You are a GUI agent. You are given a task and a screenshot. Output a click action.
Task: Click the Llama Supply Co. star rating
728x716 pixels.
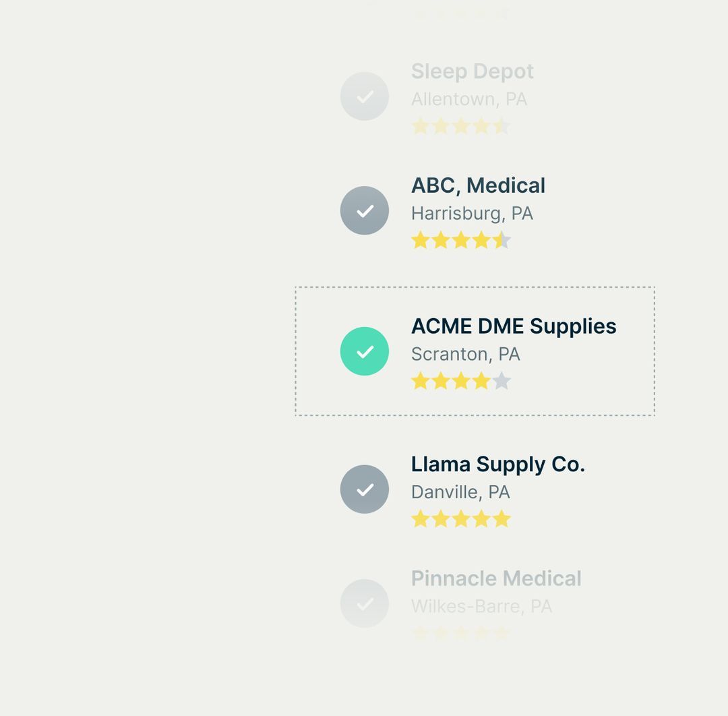click(x=461, y=519)
